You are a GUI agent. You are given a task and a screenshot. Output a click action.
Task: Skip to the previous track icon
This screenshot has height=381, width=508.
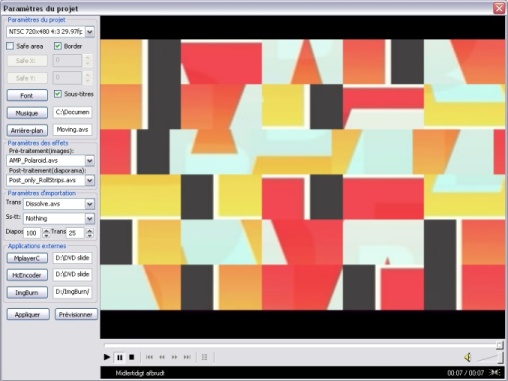(x=149, y=357)
